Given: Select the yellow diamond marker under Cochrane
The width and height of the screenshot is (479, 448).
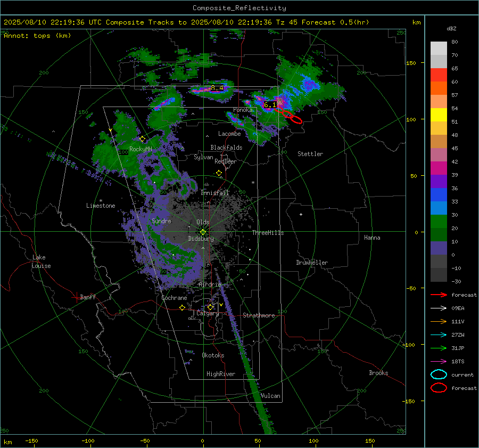Looking at the screenshot, I should 183,308.
